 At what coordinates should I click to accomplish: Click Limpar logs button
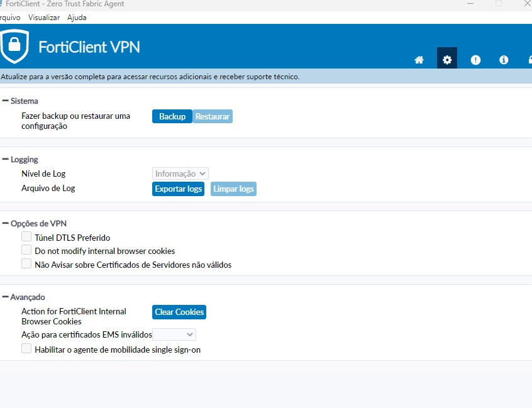click(x=233, y=189)
